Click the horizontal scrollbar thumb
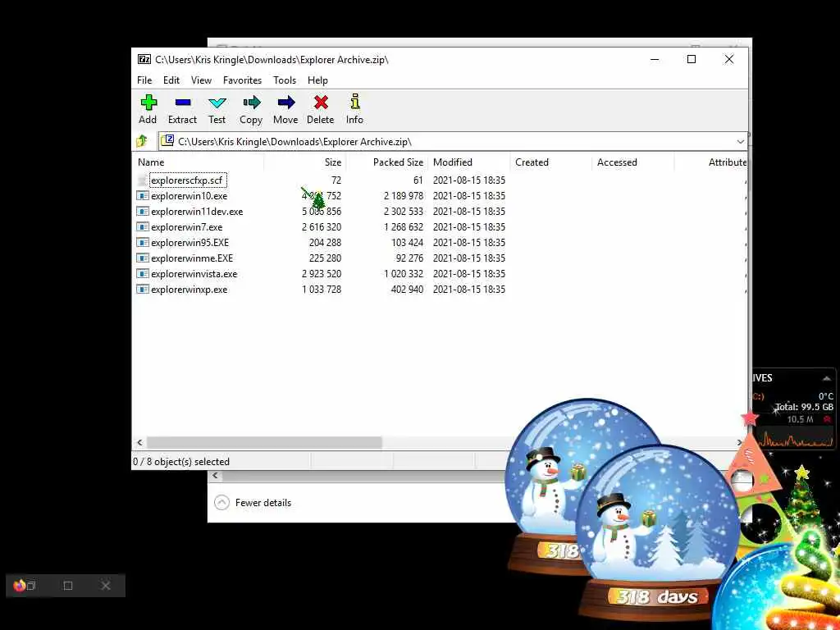The image size is (840, 630). [264, 442]
